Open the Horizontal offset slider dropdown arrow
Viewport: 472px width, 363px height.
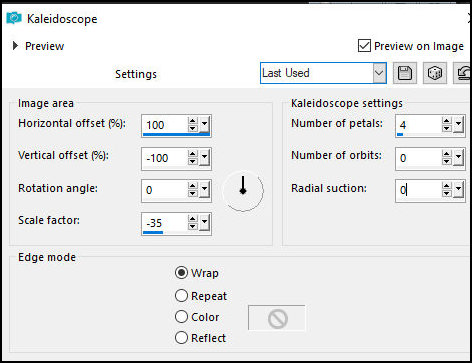point(205,125)
